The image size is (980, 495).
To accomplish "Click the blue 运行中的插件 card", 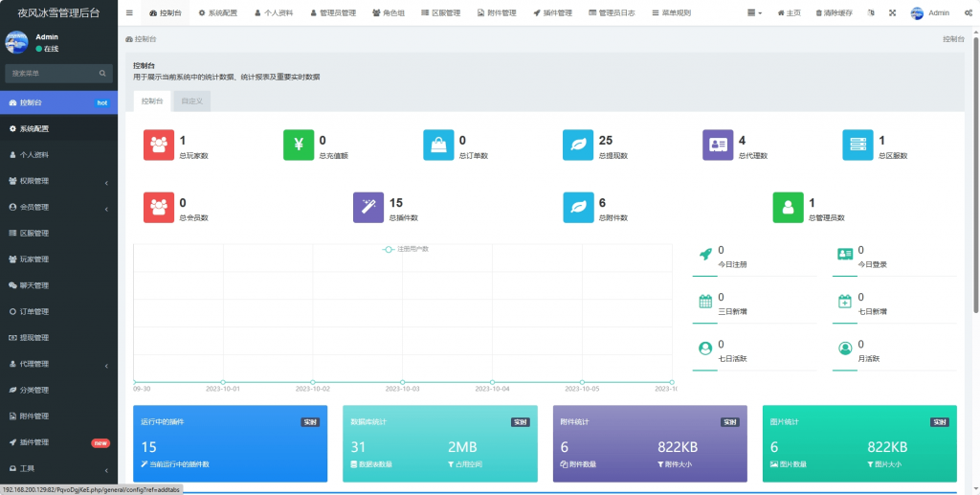I will point(231,443).
